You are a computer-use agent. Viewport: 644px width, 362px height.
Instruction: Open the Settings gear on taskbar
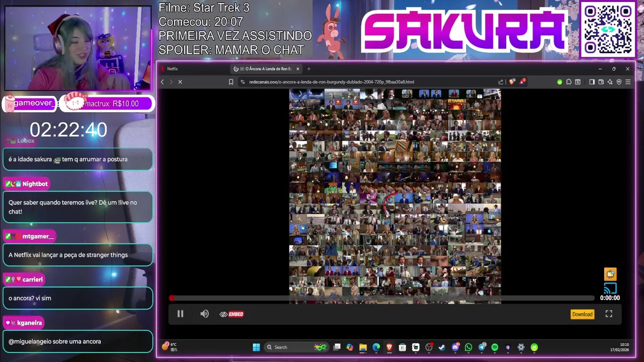[x=521, y=347]
